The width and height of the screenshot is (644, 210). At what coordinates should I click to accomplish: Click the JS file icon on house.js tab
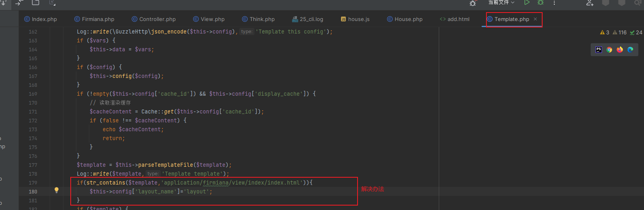(x=343, y=19)
